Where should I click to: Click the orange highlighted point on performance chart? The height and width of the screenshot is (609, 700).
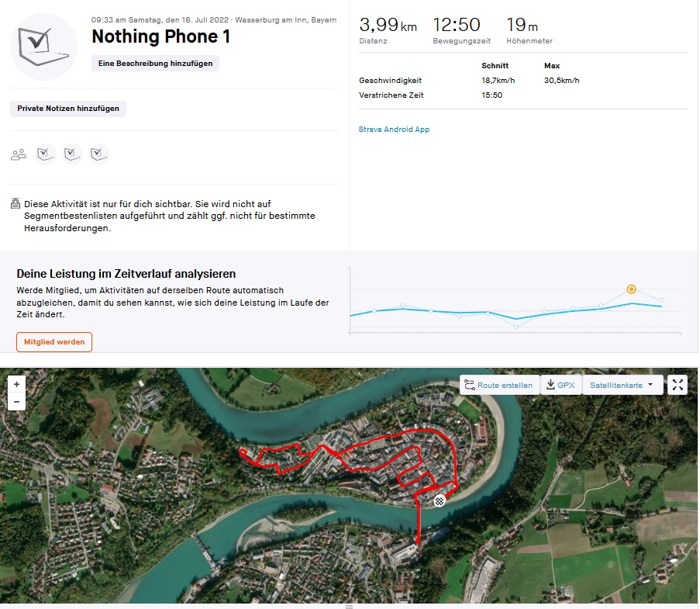(631, 289)
